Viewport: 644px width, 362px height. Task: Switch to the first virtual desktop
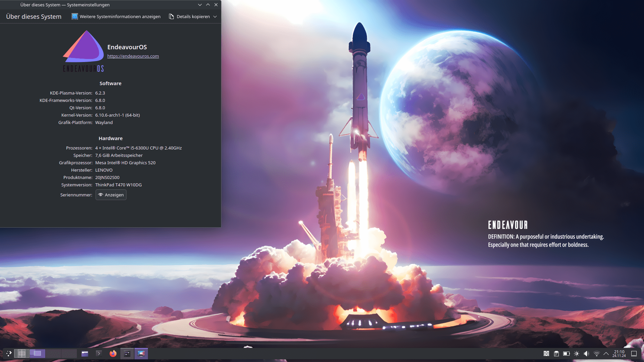22,353
